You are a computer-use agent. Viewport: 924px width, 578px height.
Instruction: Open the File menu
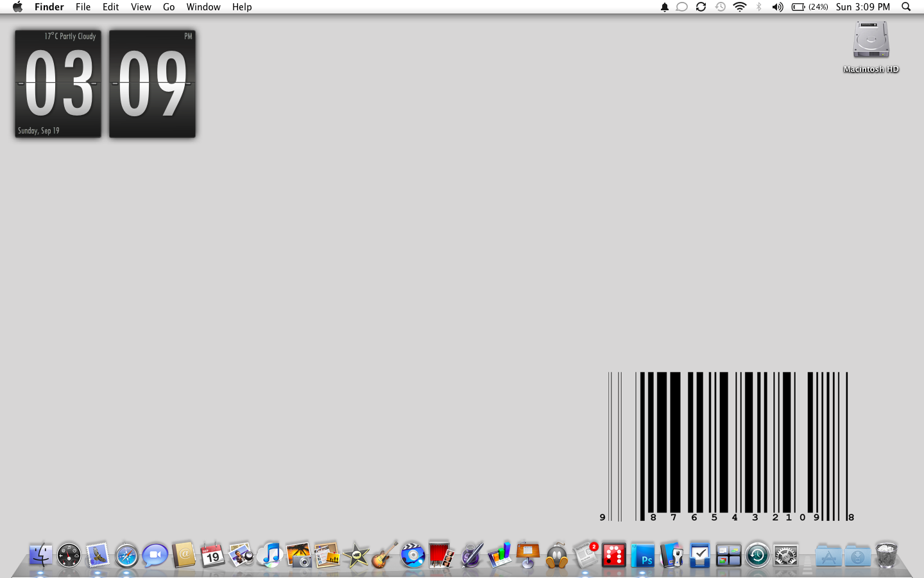pyautogui.click(x=83, y=7)
